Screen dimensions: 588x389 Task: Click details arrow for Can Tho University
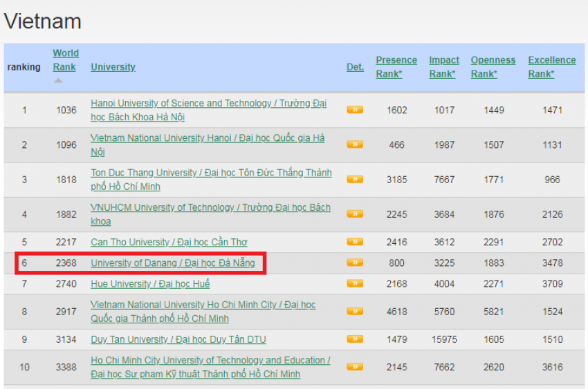[x=355, y=243]
